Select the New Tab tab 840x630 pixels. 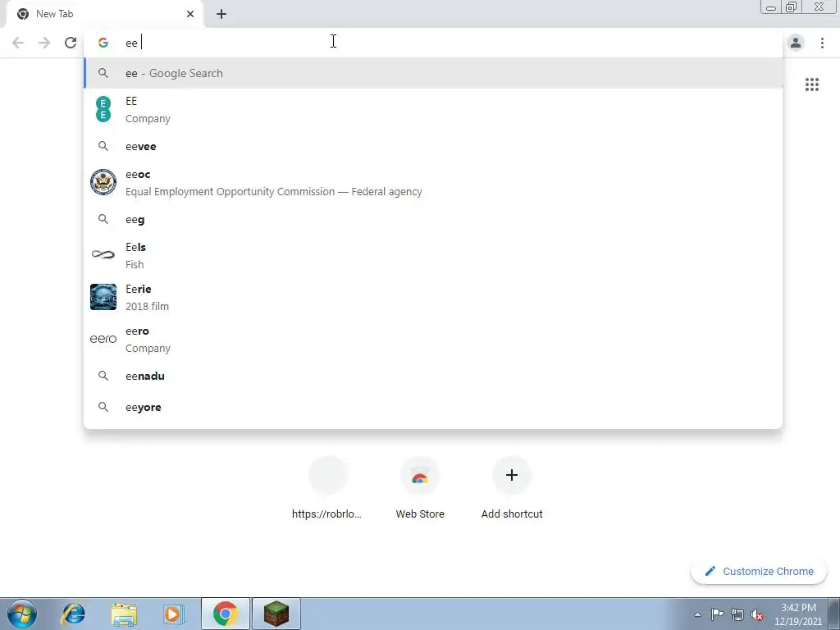[104, 14]
